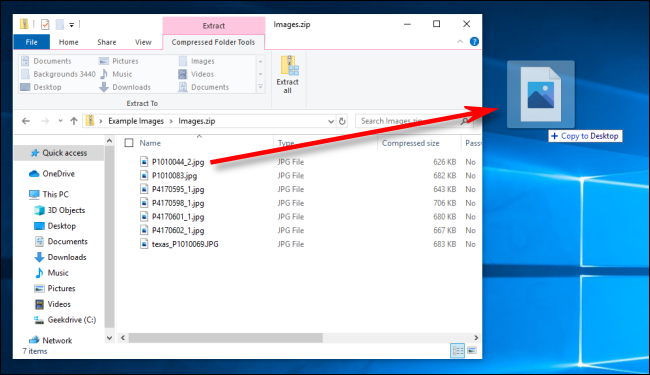650x375 pixels.
Task: Choose Desktop in Extract To gallery
Action: 41,87
